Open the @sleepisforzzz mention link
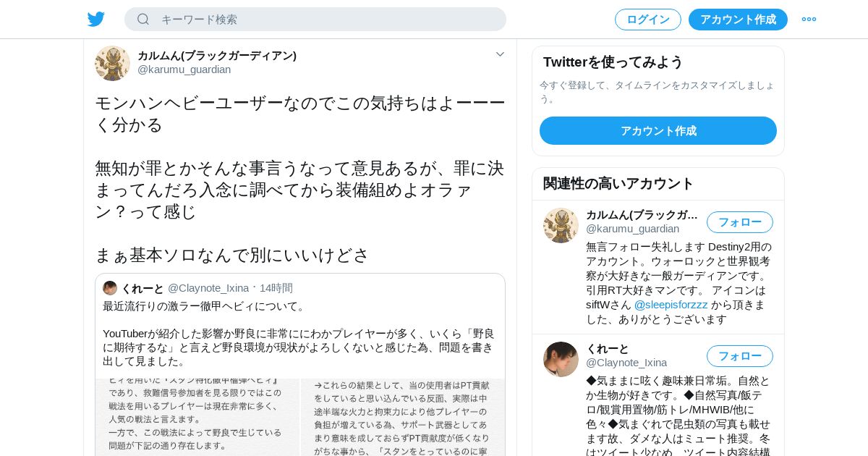The width and height of the screenshot is (868, 456). pos(671,305)
